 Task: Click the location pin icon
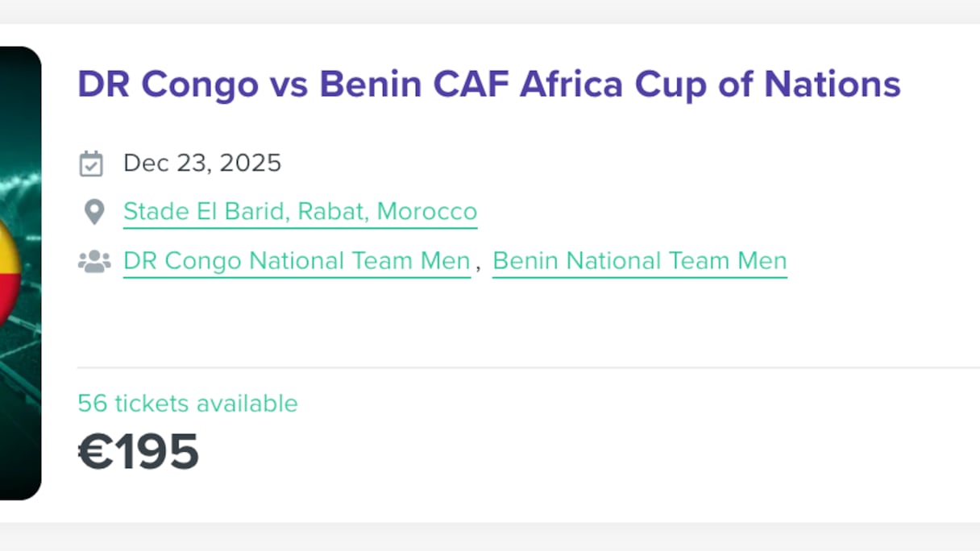[x=94, y=212]
